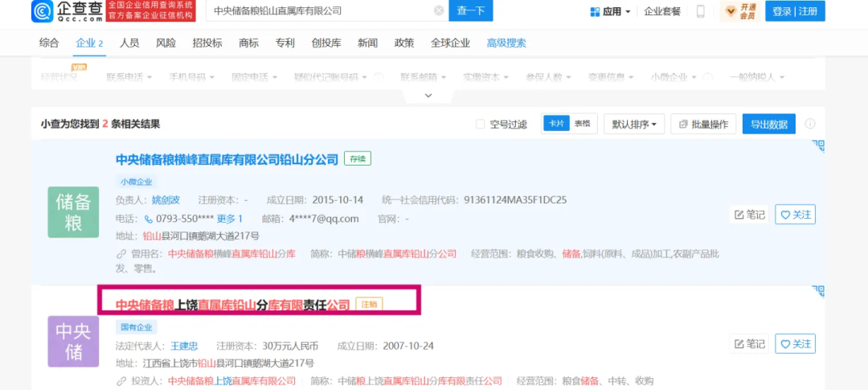
Task: Click the info icon after 疑似代记账号码
Action: tap(379, 77)
